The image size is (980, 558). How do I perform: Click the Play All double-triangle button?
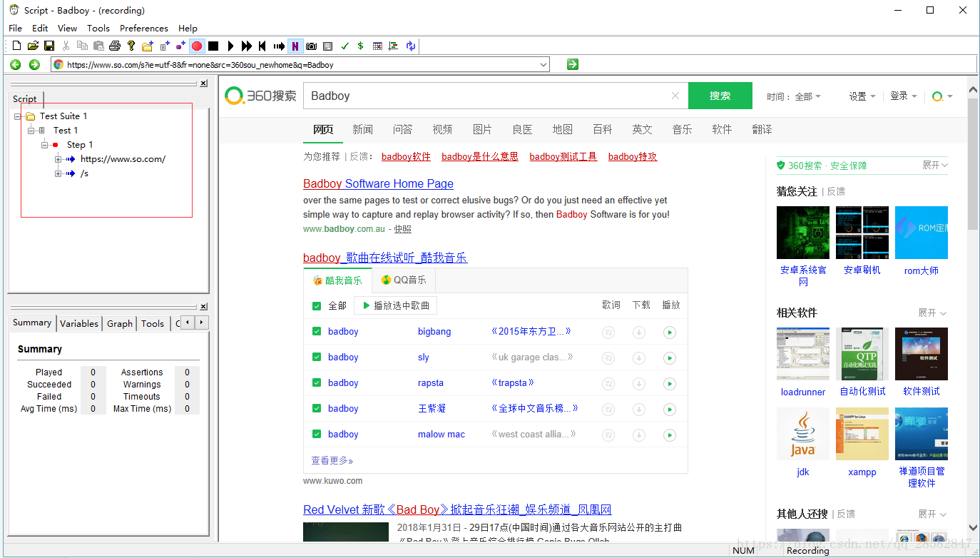click(247, 46)
